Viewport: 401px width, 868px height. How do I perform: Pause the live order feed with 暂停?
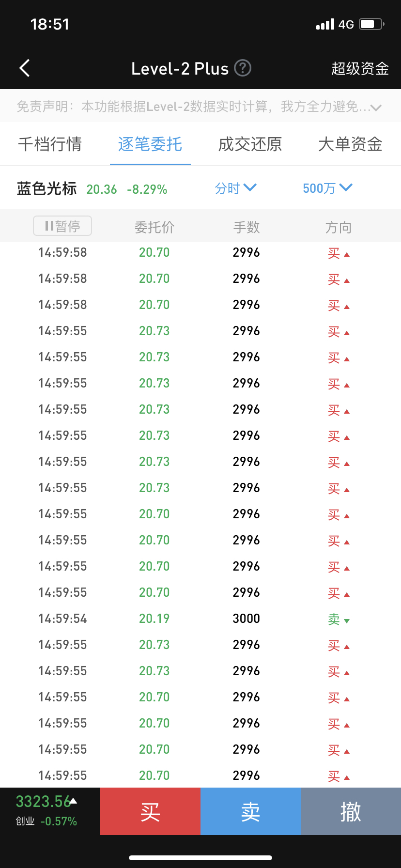[x=62, y=226]
